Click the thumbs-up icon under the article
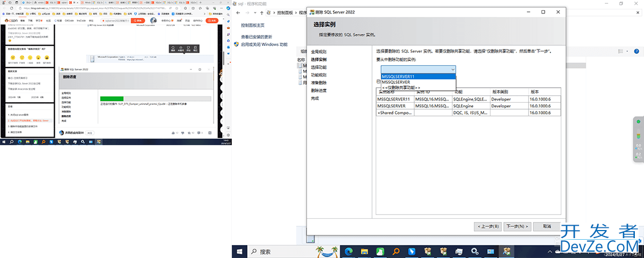 173,133
